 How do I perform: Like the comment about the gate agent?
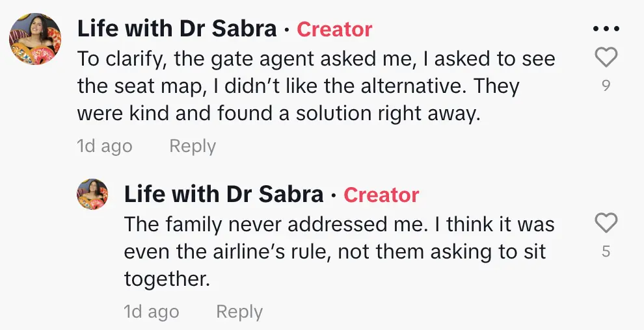606,58
